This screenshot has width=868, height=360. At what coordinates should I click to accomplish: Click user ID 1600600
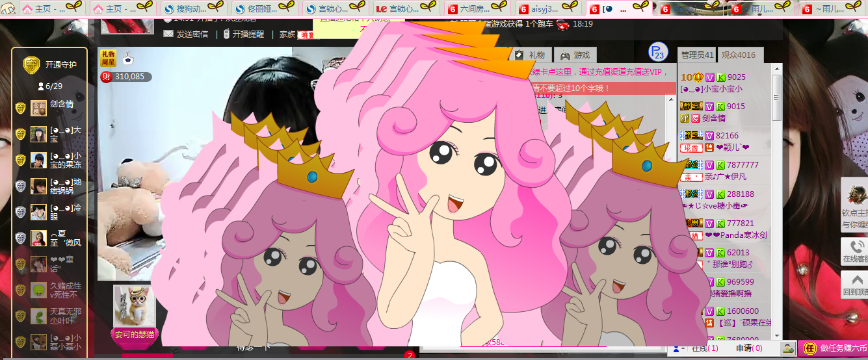(x=743, y=311)
